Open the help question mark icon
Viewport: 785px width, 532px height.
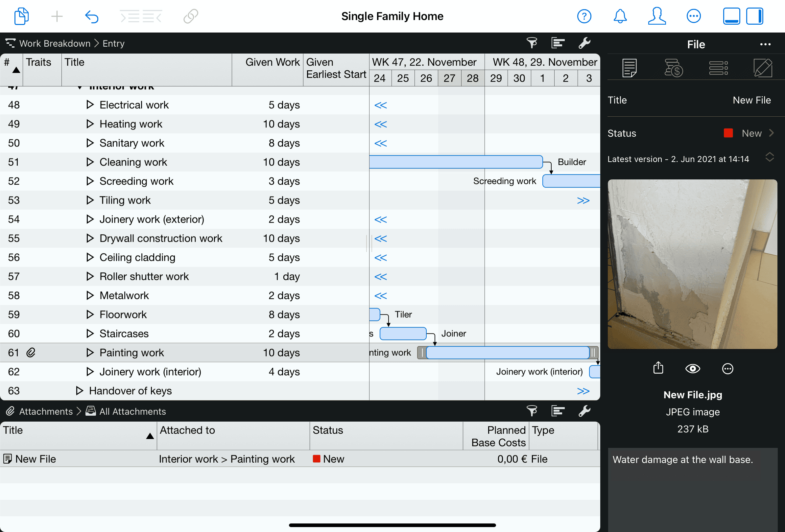pos(584,16)
